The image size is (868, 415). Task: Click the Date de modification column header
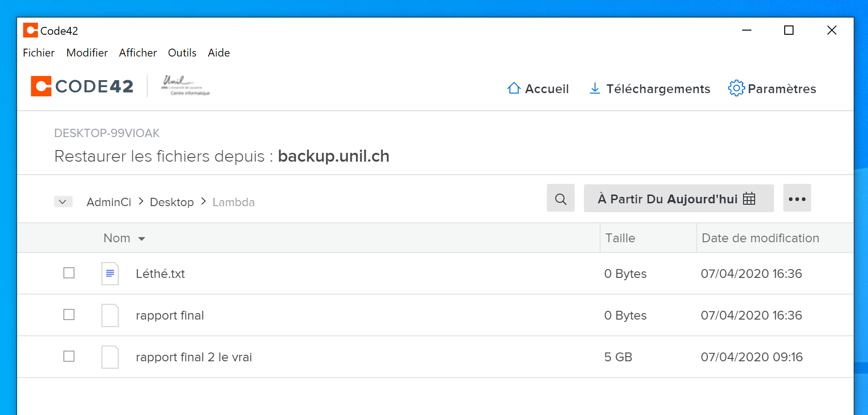coord(760,238)
